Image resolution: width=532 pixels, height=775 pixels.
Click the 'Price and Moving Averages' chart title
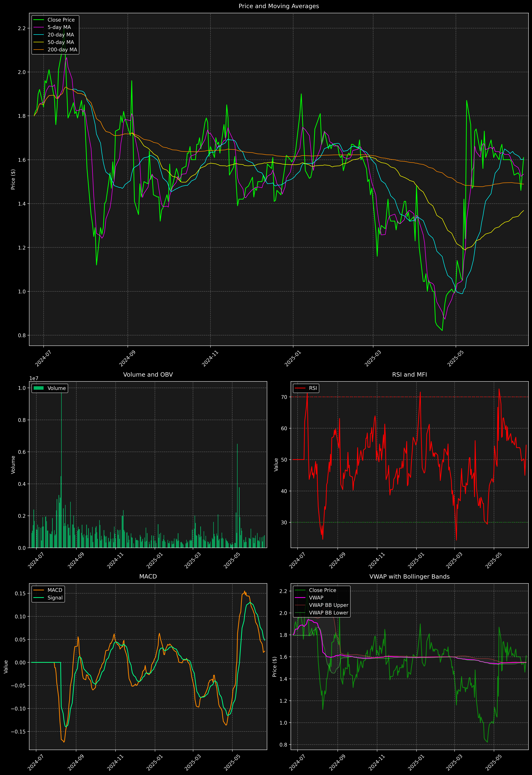[x=279, y=6]
